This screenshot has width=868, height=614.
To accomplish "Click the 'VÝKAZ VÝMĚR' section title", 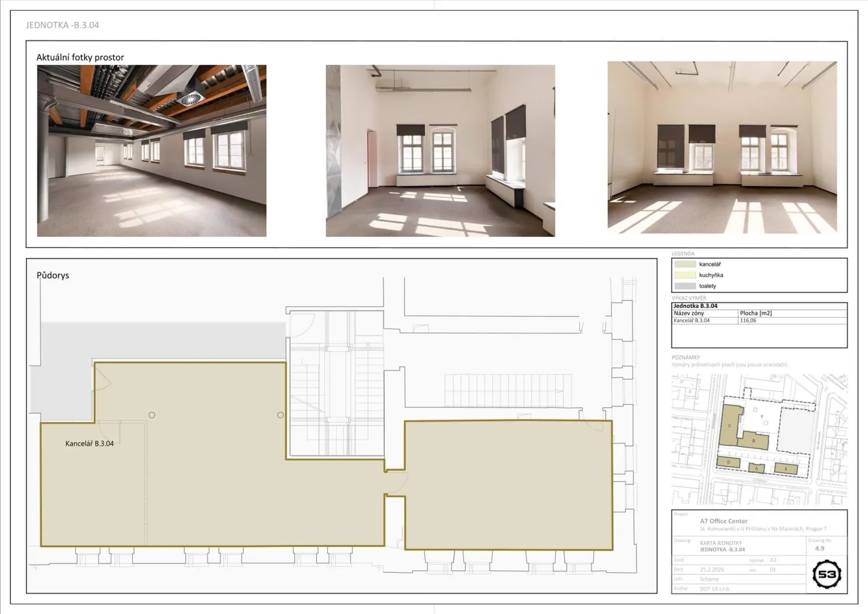I will click(689, 298).
